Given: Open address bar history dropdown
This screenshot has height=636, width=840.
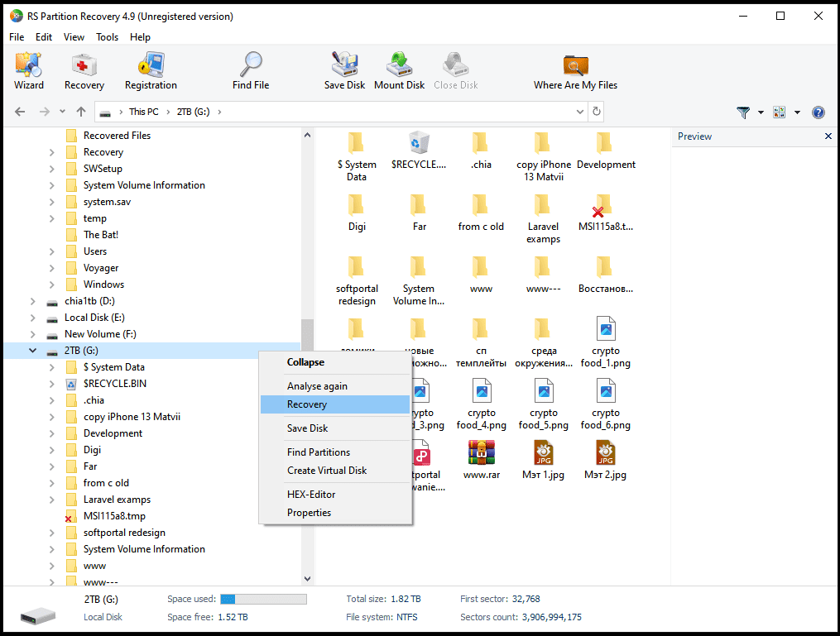Looking at the screenshot, I should [x=579, y=112].
